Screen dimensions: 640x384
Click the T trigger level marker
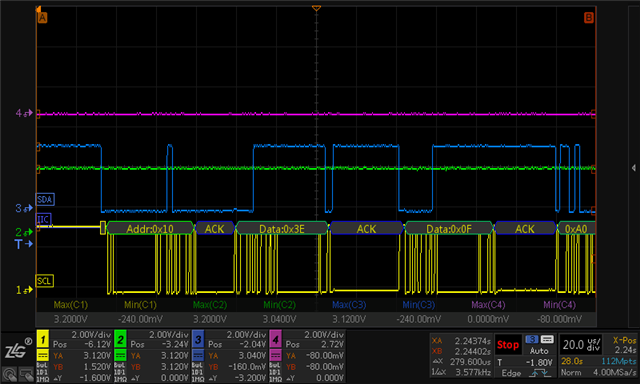point(24,244)
